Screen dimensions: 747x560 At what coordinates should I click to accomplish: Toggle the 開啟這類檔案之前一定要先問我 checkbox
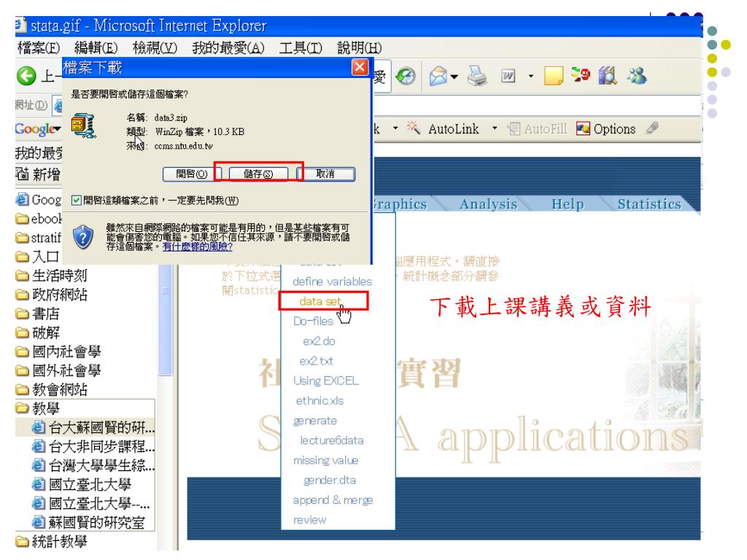point(76,200)
